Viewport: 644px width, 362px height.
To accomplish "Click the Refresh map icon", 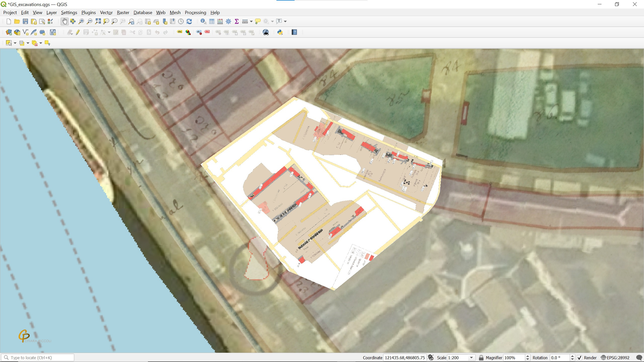I will tap(189, 21).
